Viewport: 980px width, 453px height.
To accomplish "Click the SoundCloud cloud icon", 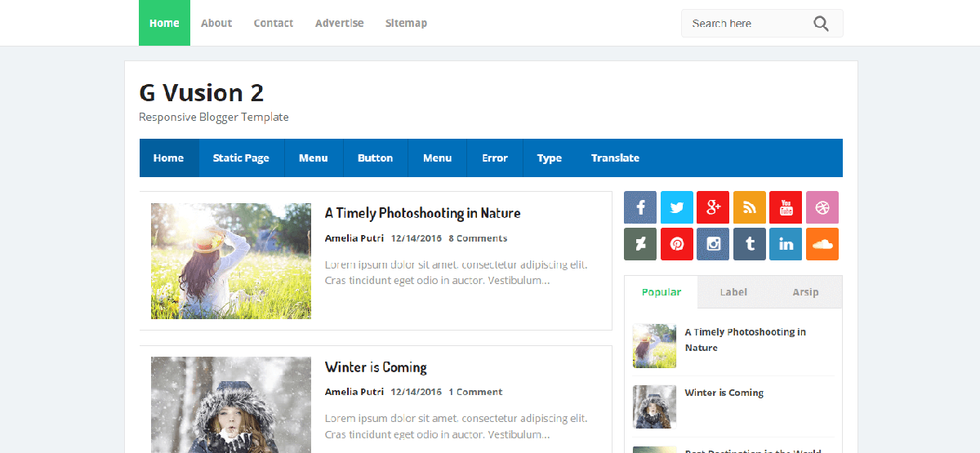I will [822, 244].
